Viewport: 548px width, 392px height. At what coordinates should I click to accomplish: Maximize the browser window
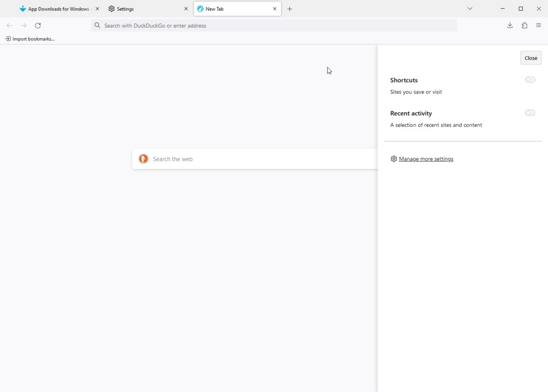[521, 9]
